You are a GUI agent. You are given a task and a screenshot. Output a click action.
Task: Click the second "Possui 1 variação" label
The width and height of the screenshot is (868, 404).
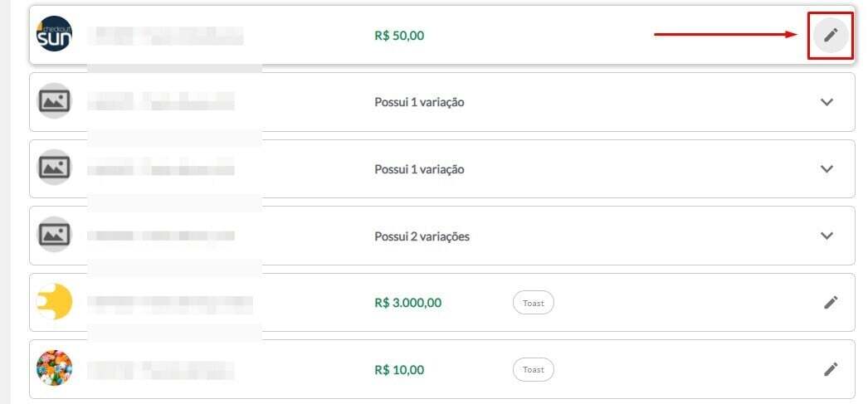point(419,169)
